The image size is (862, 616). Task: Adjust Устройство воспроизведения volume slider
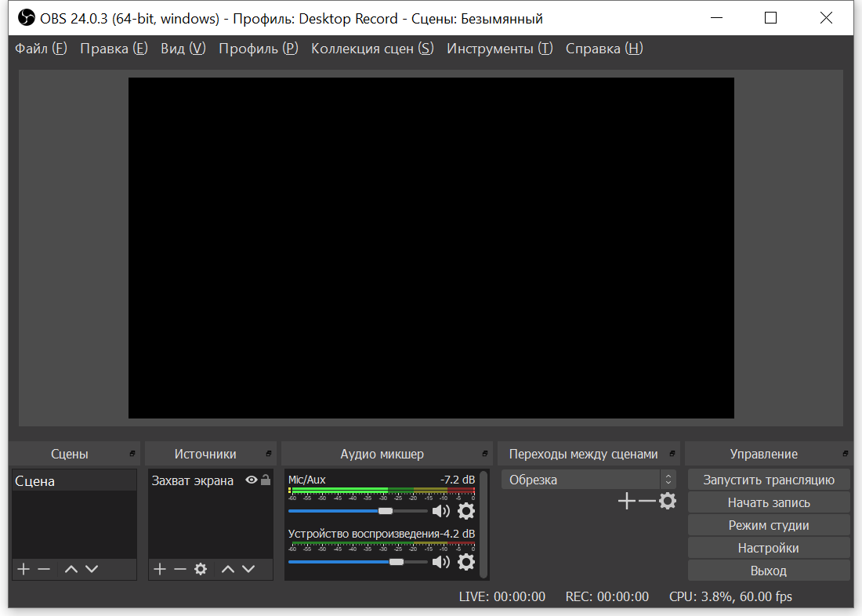[x=357, y=562]
